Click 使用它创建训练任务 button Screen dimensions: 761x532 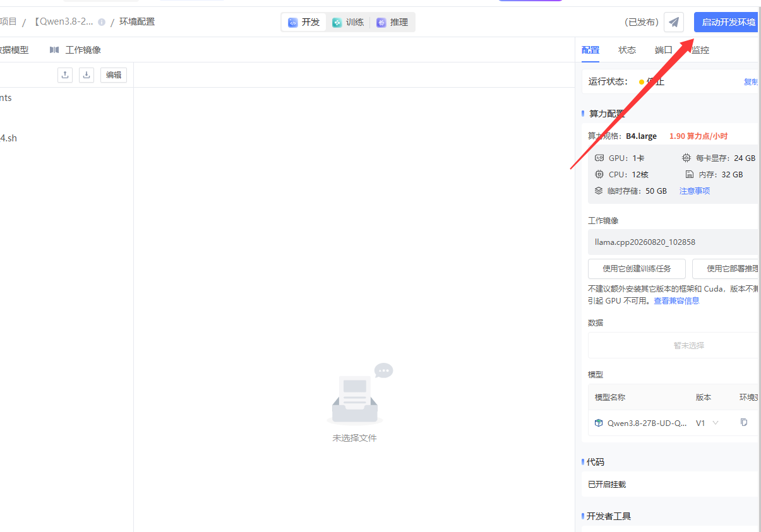(637, 268)
